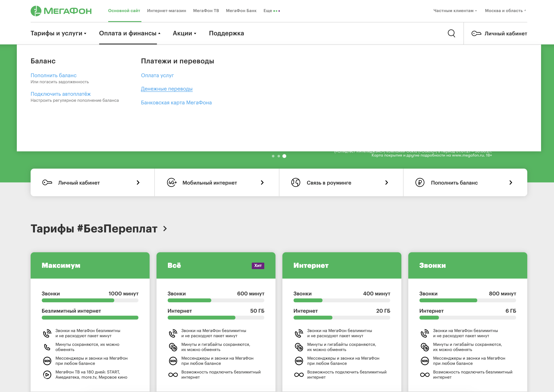Switch to Интернет-магазин tab

(166, 11)
